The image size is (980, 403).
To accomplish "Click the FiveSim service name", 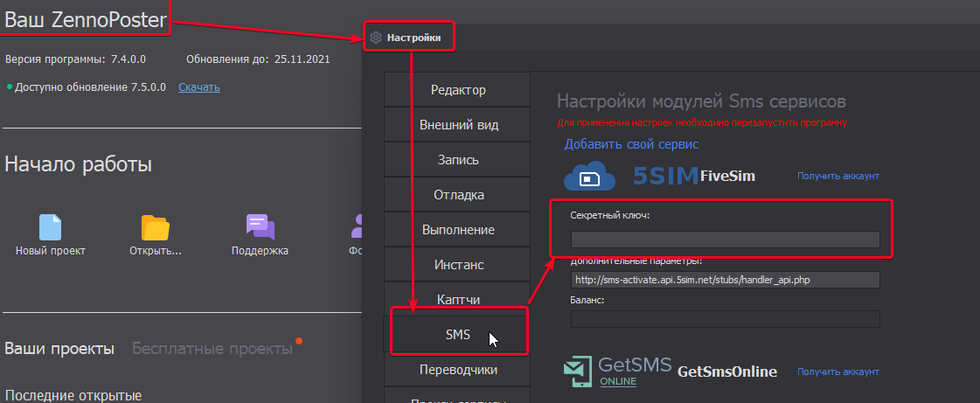I will (727, 177).
